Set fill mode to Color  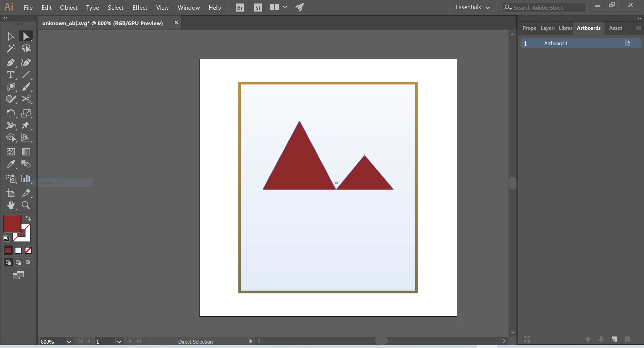point(8,250)
